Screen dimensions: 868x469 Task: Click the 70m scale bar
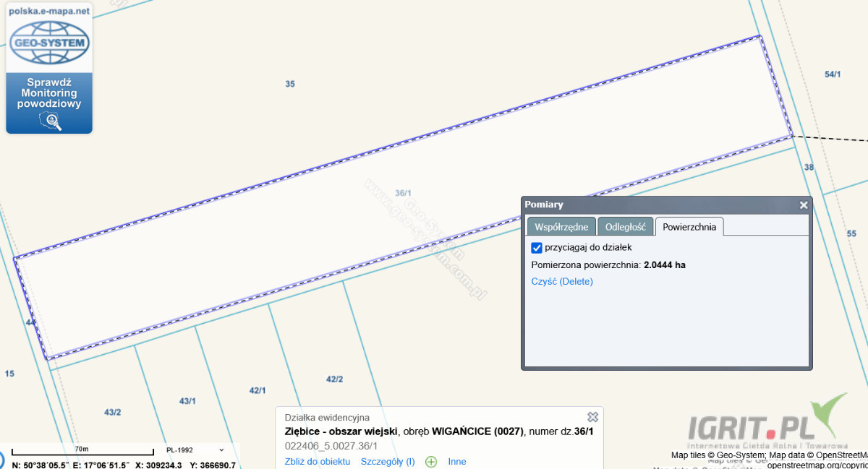[x=82, y=451]
